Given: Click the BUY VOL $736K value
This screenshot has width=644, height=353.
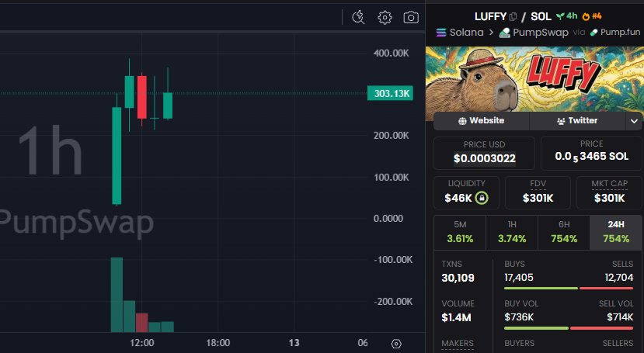Looking at the screenshot, I should pos(519,317).
